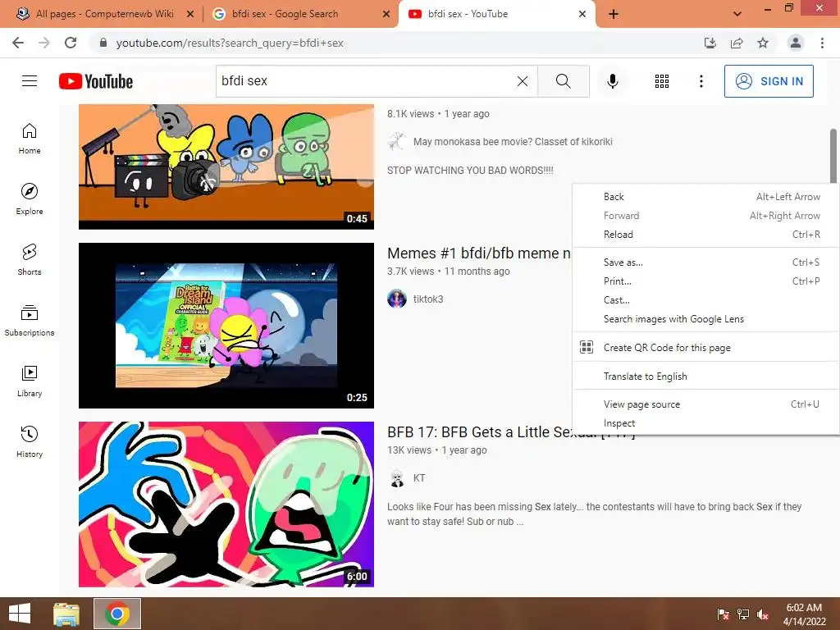Select View page source

[x=705, y=404]
